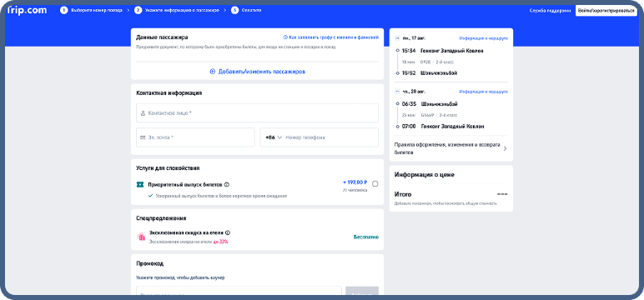Open info icon beside Эксклюзивная скидка на отели
Image resolution: width=644 pixels, height=300 pixels.
[228, 232]
